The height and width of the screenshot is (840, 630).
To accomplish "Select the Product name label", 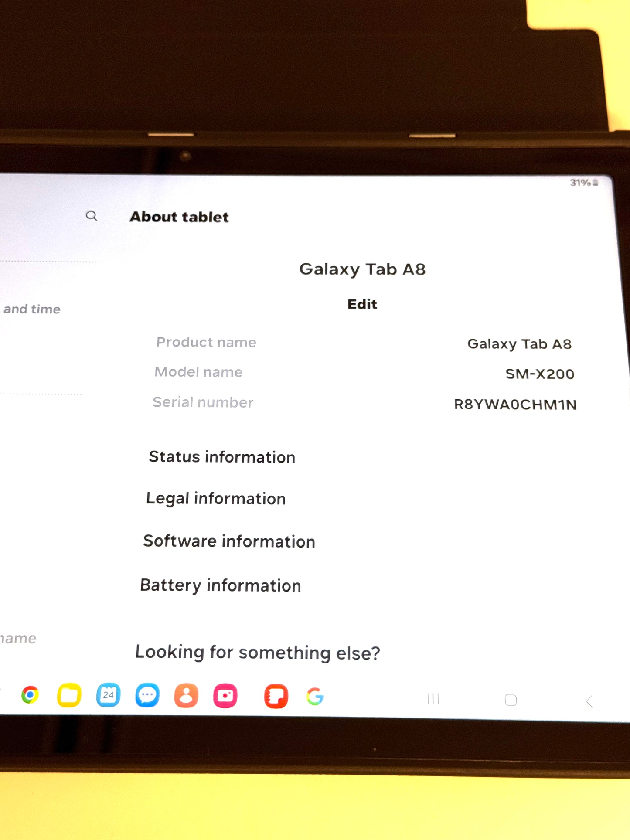I will pyautogui.click(x=206, y=342).
